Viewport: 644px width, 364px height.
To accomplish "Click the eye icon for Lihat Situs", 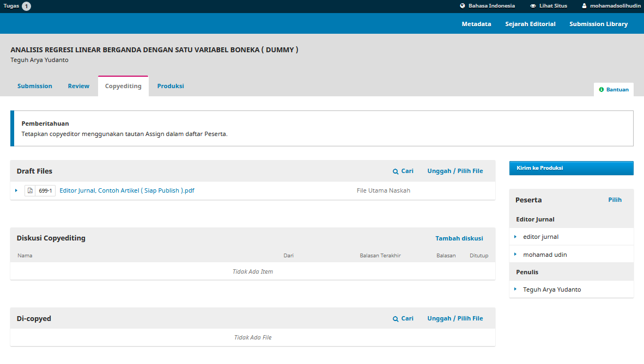I will [x=533, y=6].
